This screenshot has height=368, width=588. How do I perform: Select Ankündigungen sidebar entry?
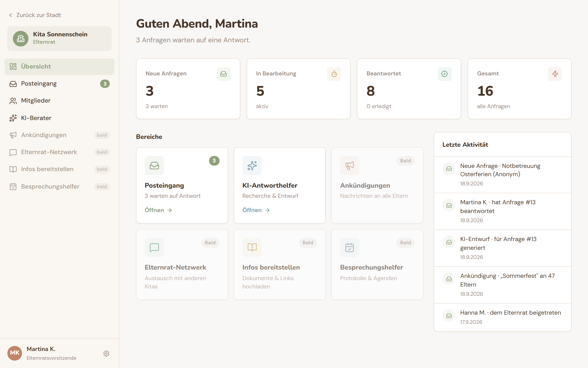[x=59, y=135]
